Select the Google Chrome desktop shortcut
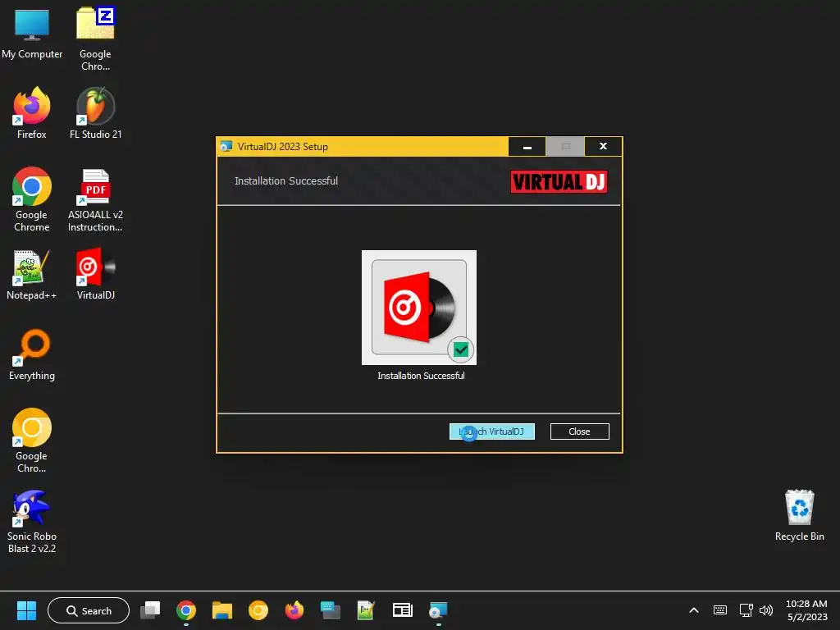 click(32, 199)
